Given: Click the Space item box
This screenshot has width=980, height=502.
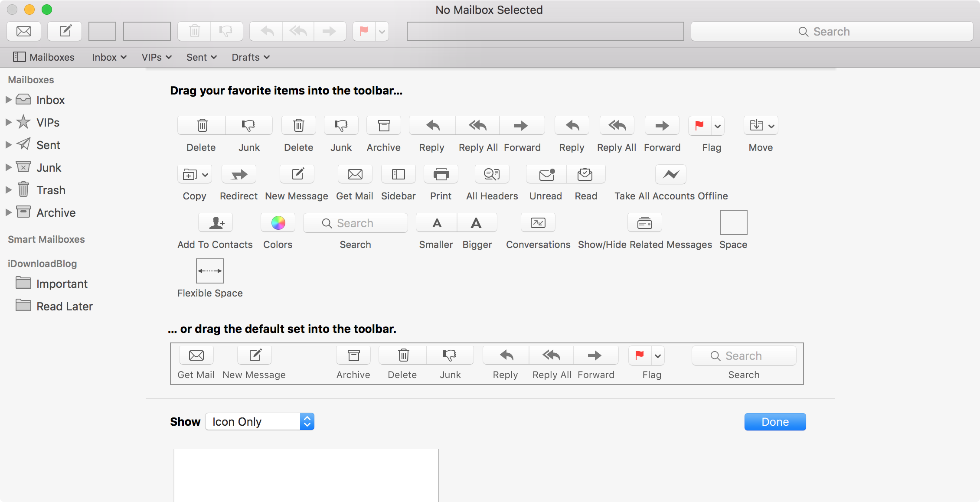Looking at the screenshot, I should pos(734,222).
